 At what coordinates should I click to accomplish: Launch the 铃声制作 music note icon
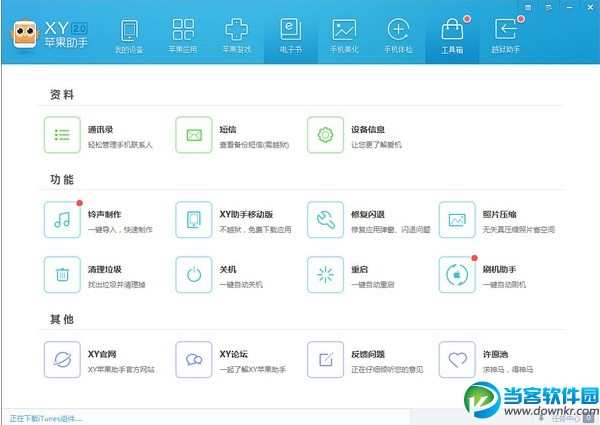62,220
